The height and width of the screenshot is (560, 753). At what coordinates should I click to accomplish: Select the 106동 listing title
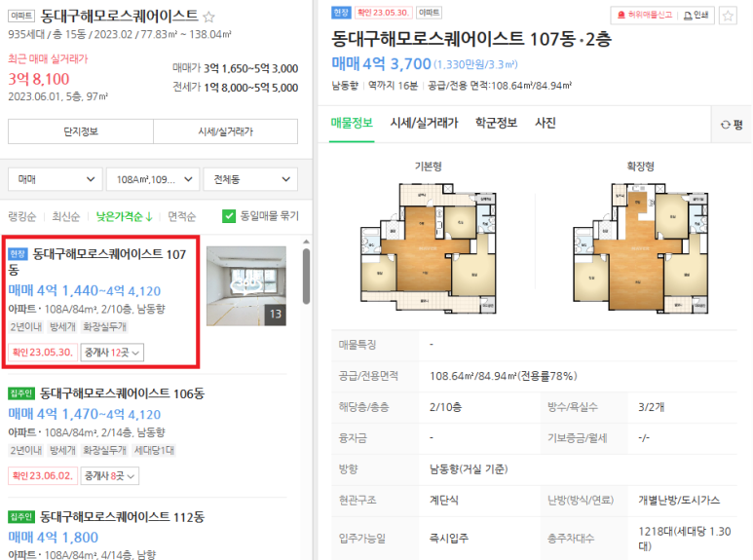[122, 393]
